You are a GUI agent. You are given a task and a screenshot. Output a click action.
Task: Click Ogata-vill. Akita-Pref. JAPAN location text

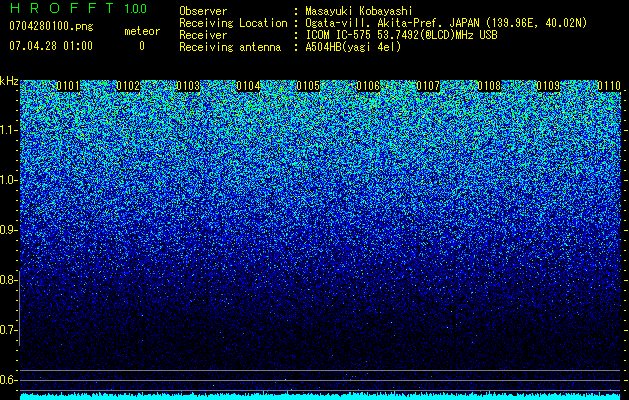point(446,23)
